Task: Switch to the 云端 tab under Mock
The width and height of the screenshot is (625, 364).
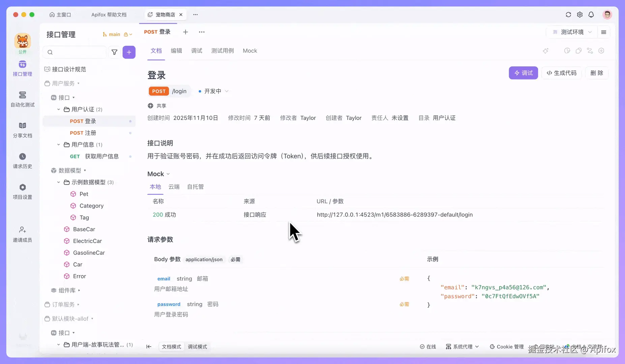Action: click(174, 187)
